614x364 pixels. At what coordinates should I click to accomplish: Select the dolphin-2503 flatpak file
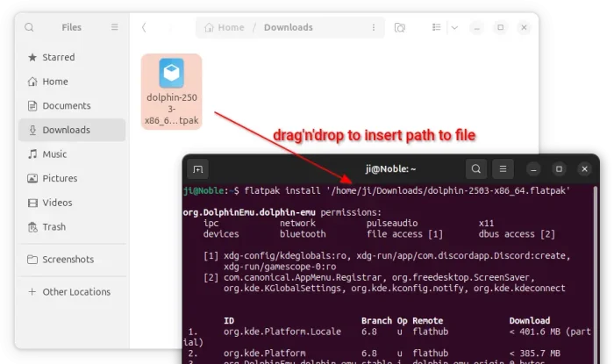pyautogui.click(x=172, y=91)
